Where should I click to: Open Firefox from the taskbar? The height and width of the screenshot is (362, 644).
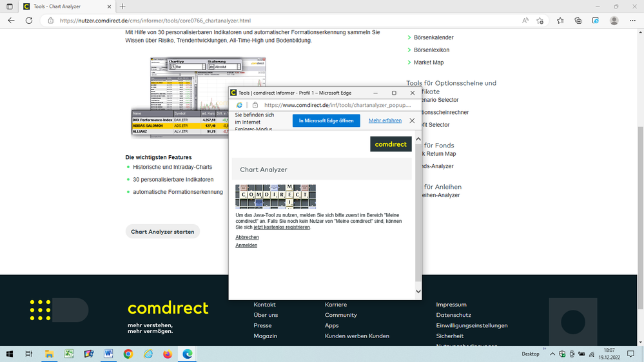coord(168,354)
